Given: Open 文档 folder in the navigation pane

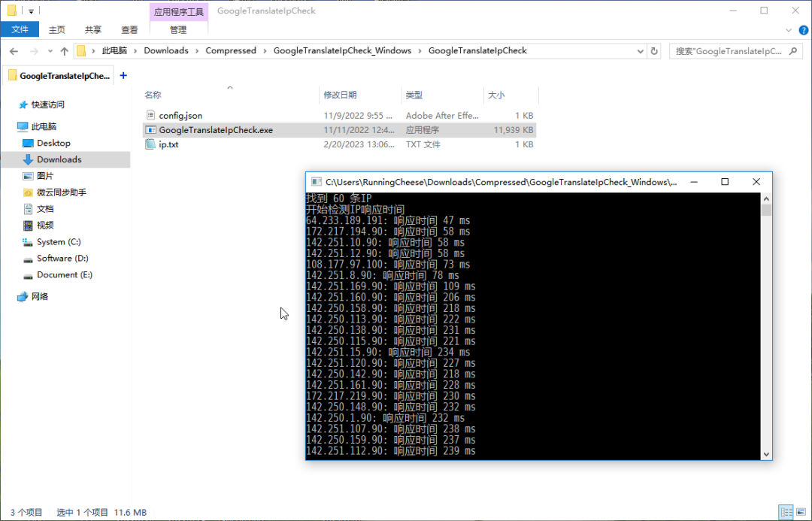Looking at the screenshot, I should pos(44,209).
